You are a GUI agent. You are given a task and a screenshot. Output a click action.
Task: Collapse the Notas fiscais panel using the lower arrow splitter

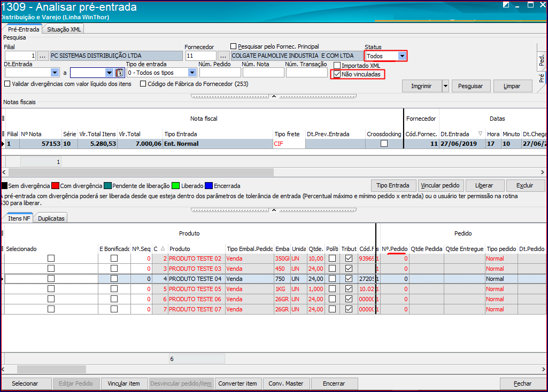click(274, 210)
